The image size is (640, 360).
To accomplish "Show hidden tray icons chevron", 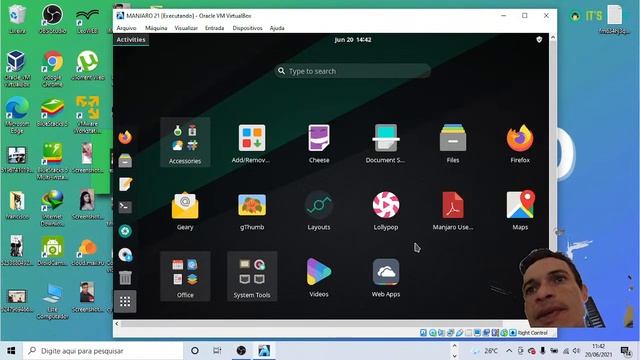I will click(509, 351).
